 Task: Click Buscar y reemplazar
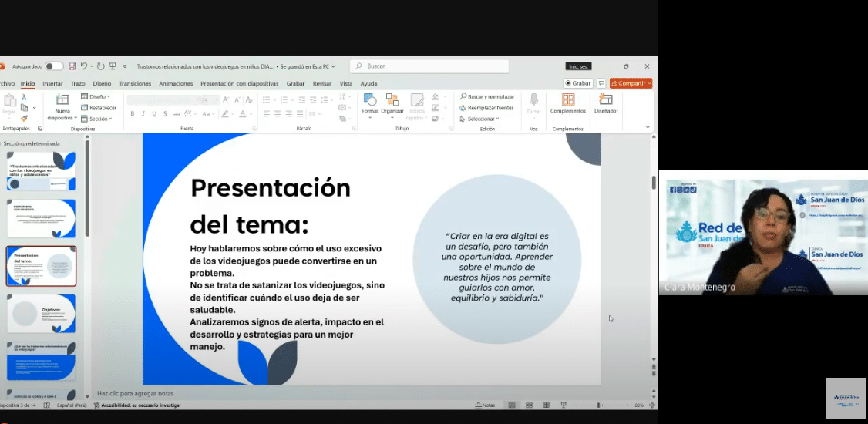[487, 97]
